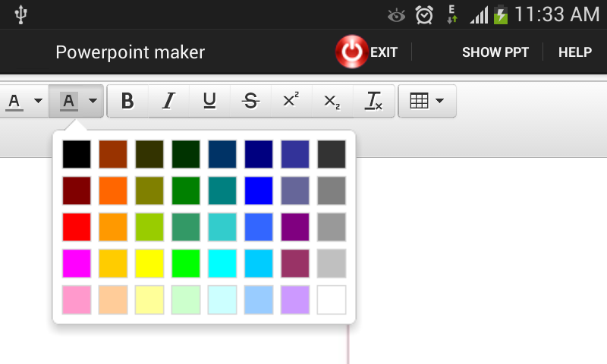The image size is (607, 364).
Task: Select the purple color swatch
Action: click(295, 227)
